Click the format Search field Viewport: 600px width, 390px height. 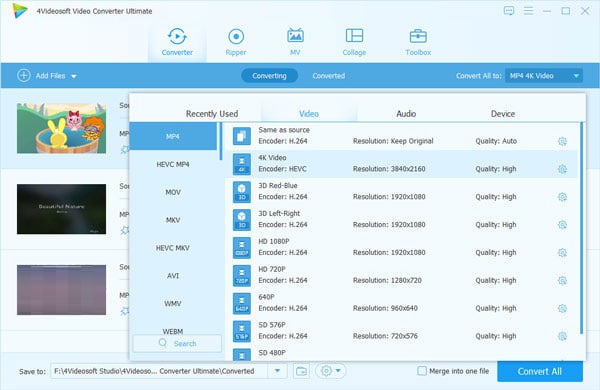(177, 343)
